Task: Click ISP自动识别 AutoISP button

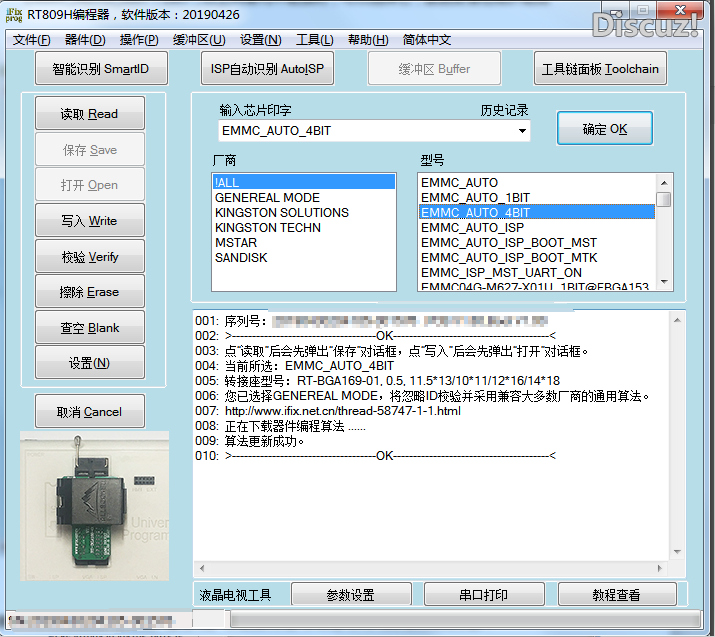Action: pyautogui.click(x=267, y=68)
